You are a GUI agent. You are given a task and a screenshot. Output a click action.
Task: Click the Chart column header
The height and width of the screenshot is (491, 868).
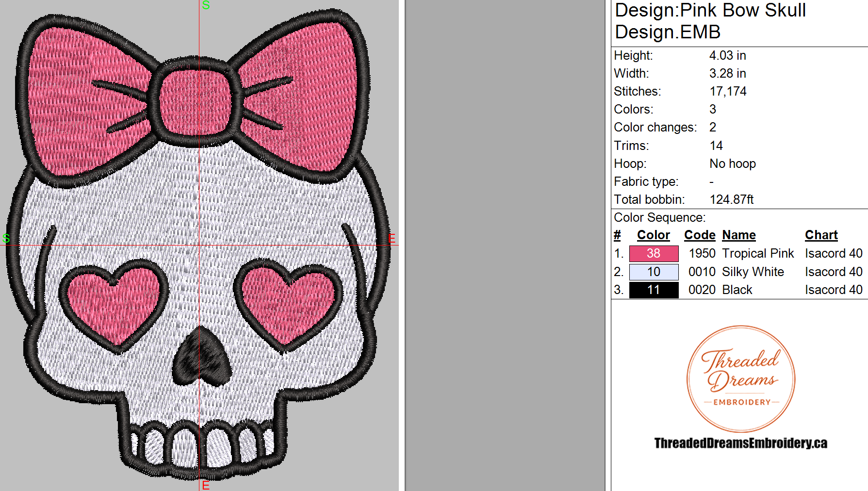821,235
